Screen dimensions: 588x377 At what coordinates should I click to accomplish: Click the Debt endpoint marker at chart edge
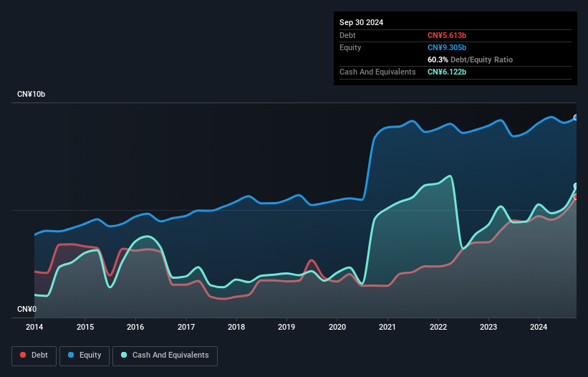pos(576,197)
